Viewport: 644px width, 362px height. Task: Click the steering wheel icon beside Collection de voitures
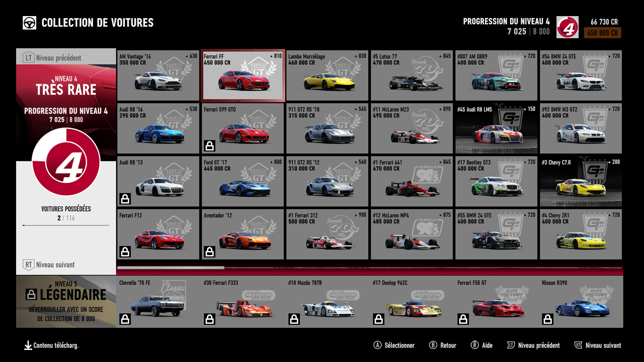tap(29, 23)
